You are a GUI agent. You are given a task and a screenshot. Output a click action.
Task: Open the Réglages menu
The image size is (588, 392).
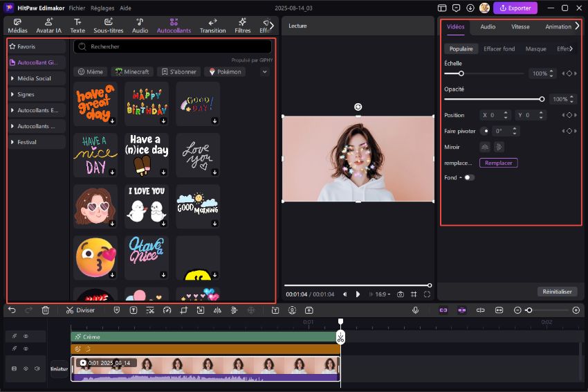click(x=102, y=8)
